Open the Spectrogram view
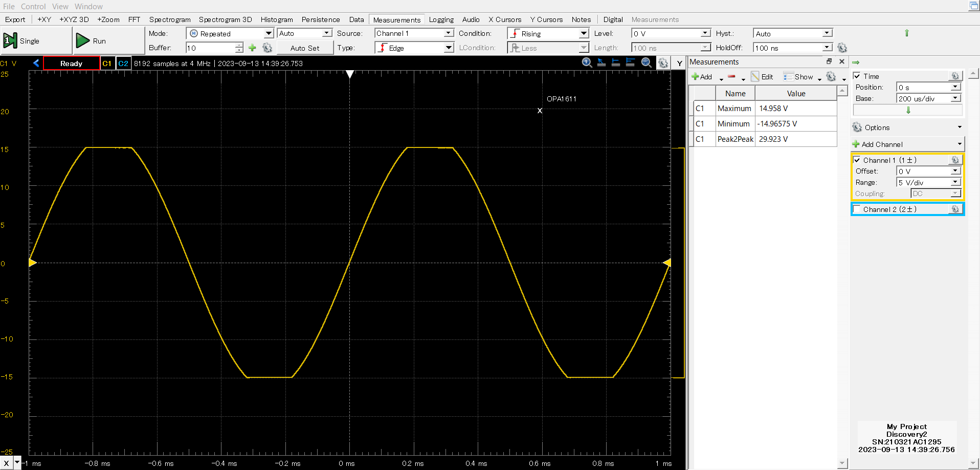Screen dimensions: 980x470 [x=170, y=19]
